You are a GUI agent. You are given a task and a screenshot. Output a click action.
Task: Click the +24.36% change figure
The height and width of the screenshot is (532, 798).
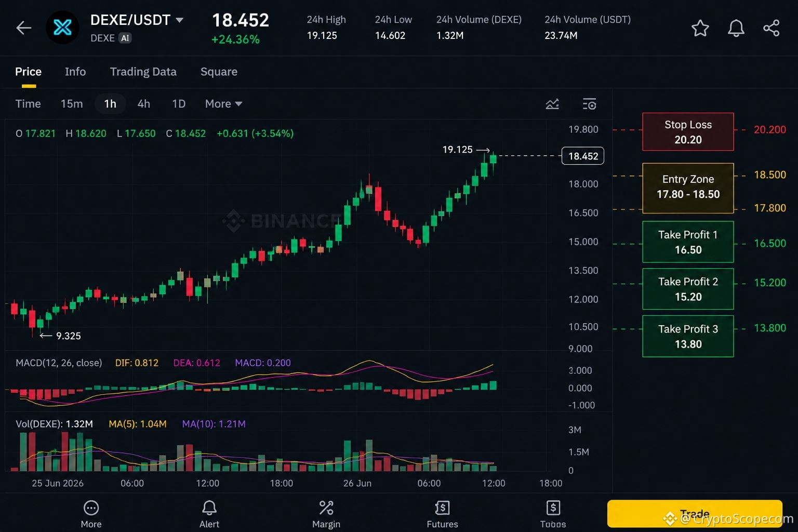point(235,39)
